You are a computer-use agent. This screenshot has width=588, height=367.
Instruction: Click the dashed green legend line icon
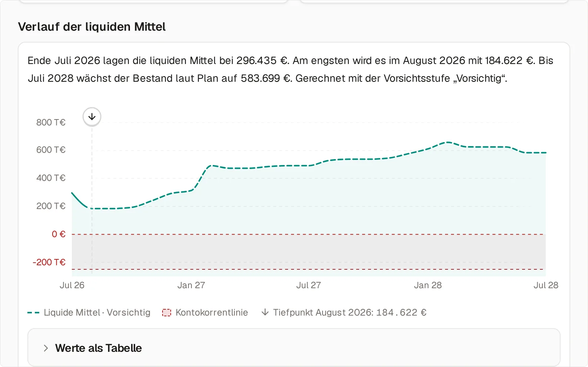(x=33, y=313)
